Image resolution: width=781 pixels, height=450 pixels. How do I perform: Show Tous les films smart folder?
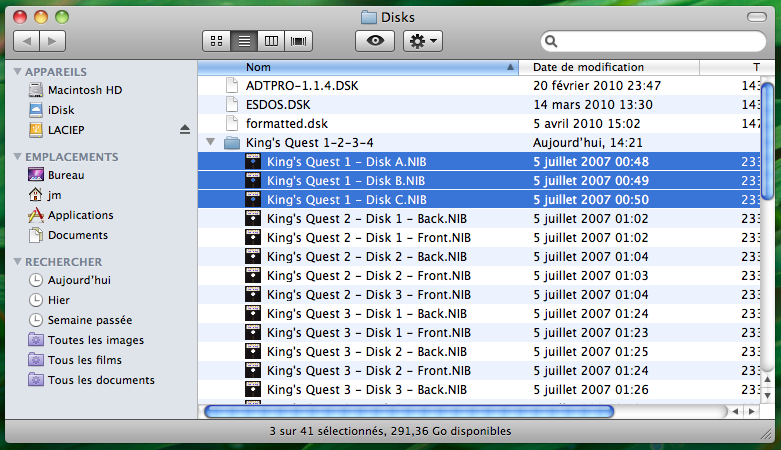[75, 360]
